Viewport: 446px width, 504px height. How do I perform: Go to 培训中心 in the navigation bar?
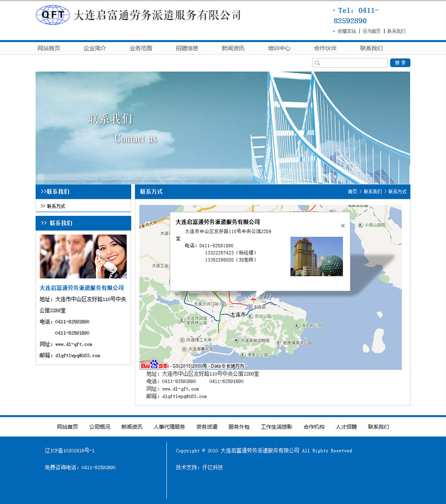279,48
